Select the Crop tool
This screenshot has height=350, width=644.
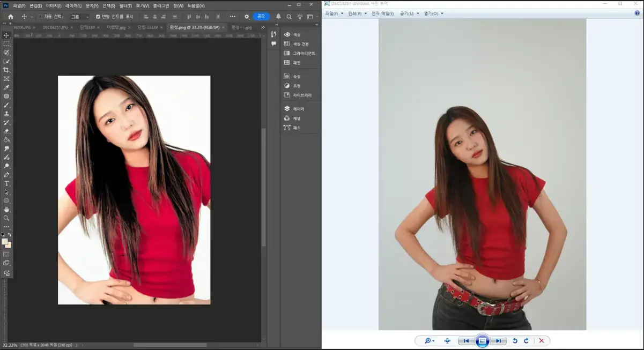(6, 70)
